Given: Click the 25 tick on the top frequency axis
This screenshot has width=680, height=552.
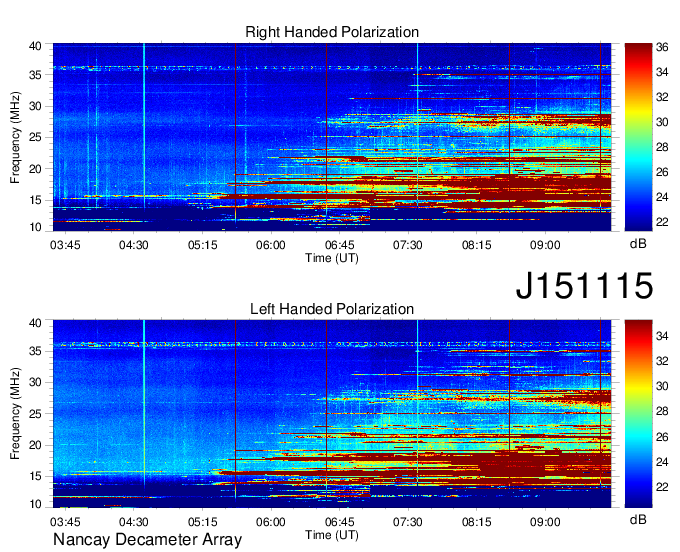Looking at the screenshot, I should tap(35, 137).
